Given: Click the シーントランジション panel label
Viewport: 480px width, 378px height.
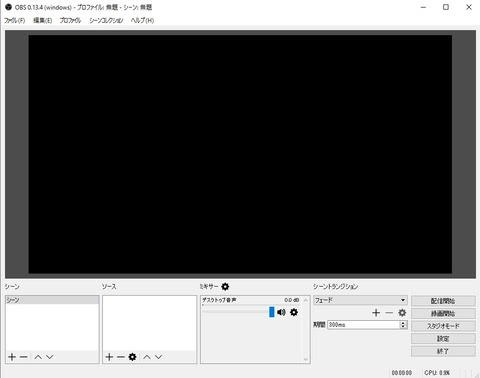Looking at the screenshot, I should (x=335, y=286).
